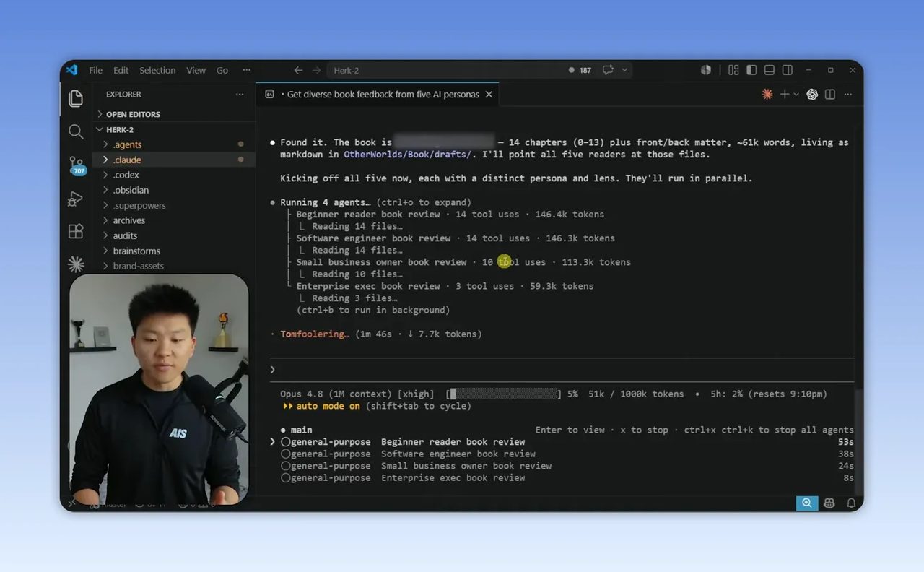Select the Get diverse book feedback tab
924x572 pixels.
pyautogui.click(x=378, y=95)
